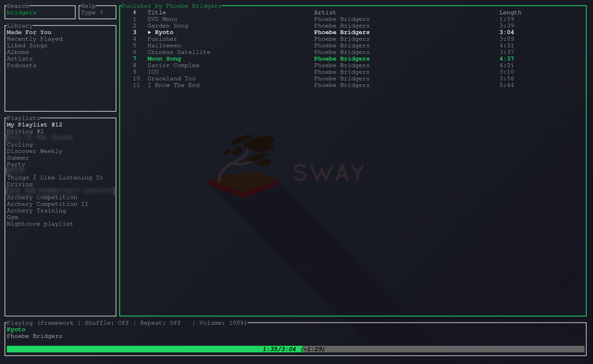Viewport: 593px width, 364px height.
Task: Click the '1:35/3:04' elapsed time label
Action: pos(279,349)
